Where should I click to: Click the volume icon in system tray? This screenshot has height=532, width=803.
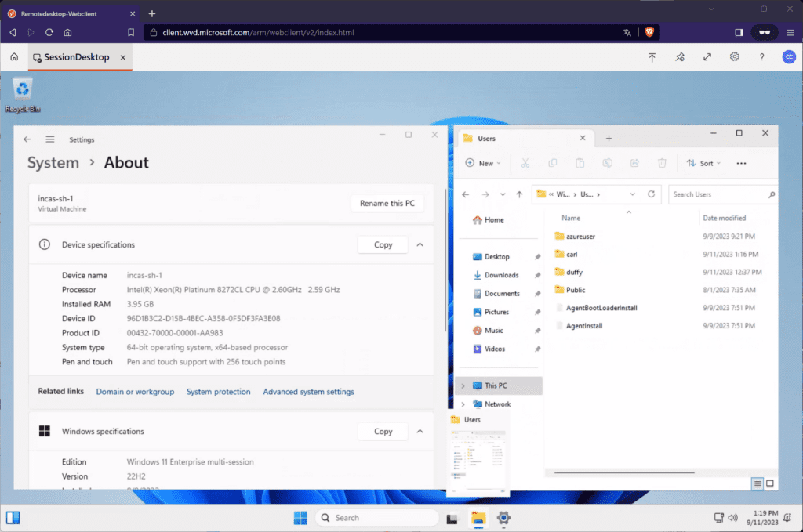733,518
